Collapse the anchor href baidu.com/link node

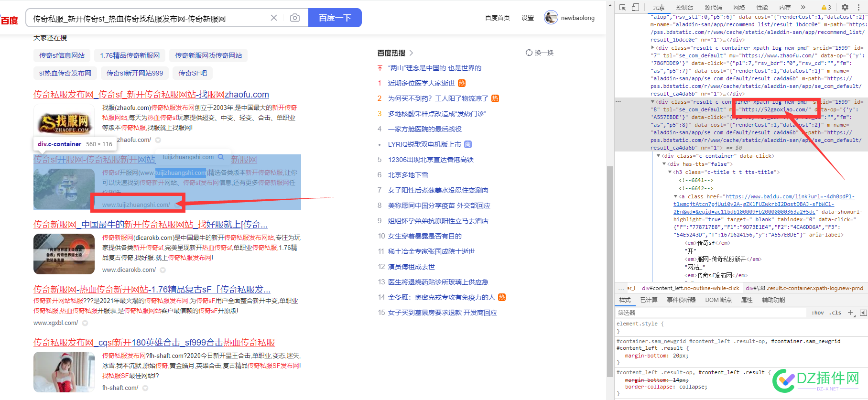(675, 196)
